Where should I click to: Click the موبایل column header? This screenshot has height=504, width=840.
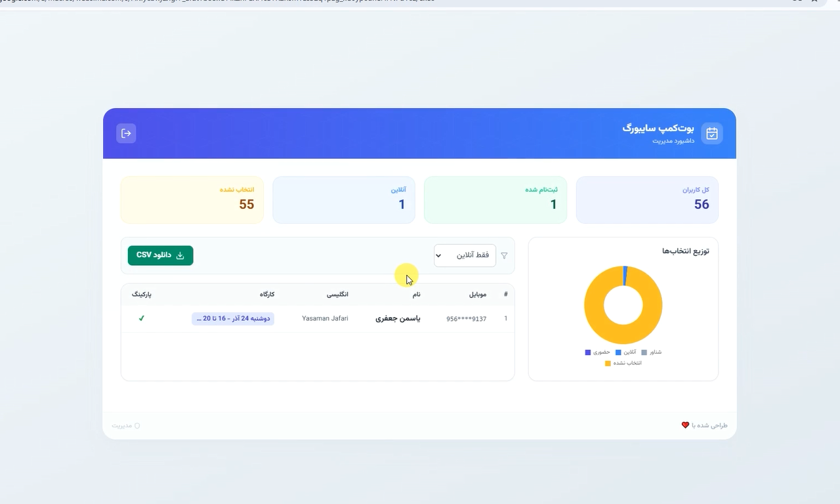(478, 295)
